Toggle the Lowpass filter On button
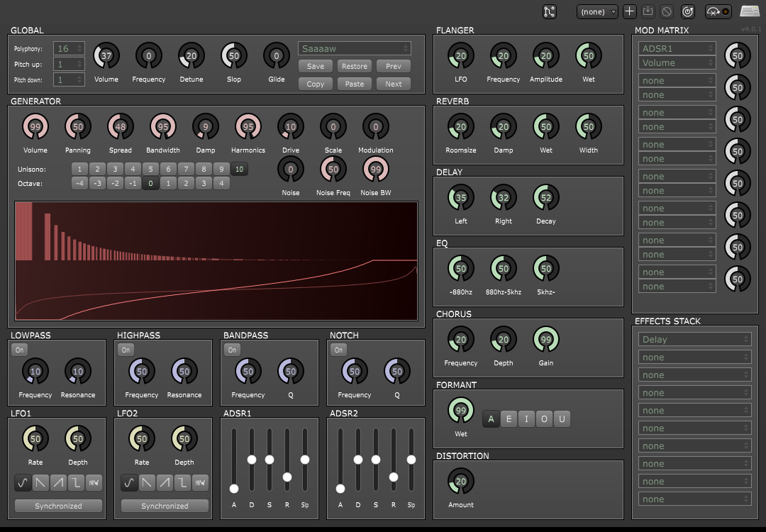This screenshot has width=766, height=532. coord(19,350)
